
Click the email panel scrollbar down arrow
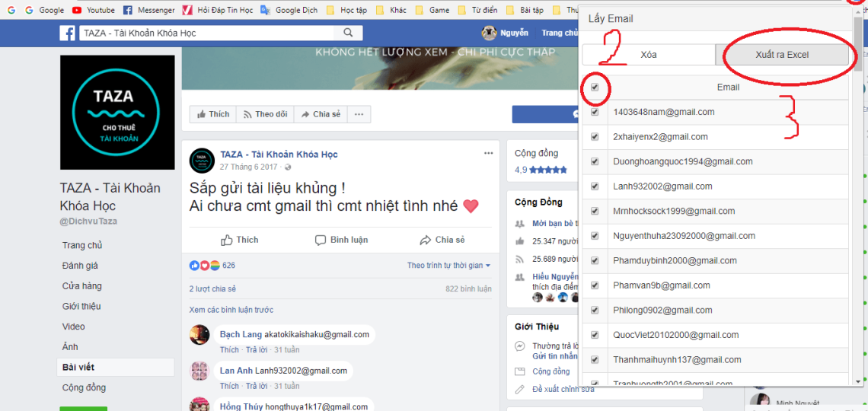[858, 381]
